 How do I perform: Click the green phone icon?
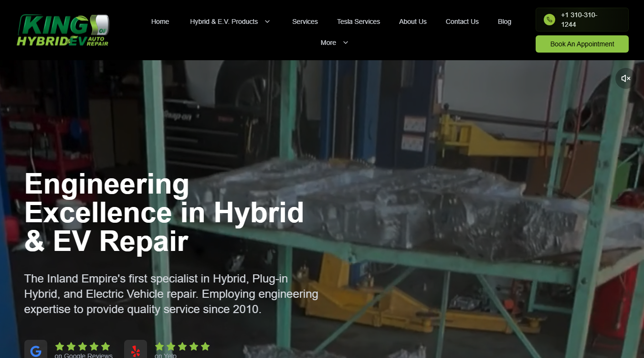(x=549, y=20)
